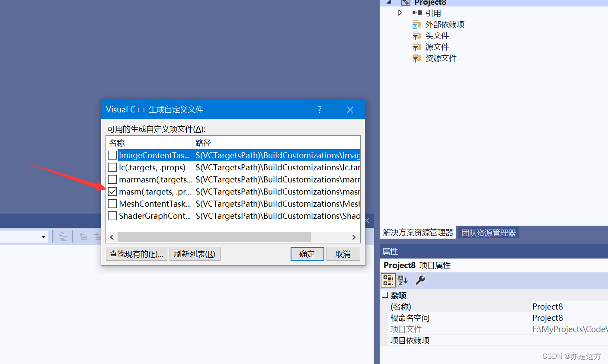Collapse the 杂项 category in properties
The width and height of the screenshot is (608, 364).
coord(385,295)
